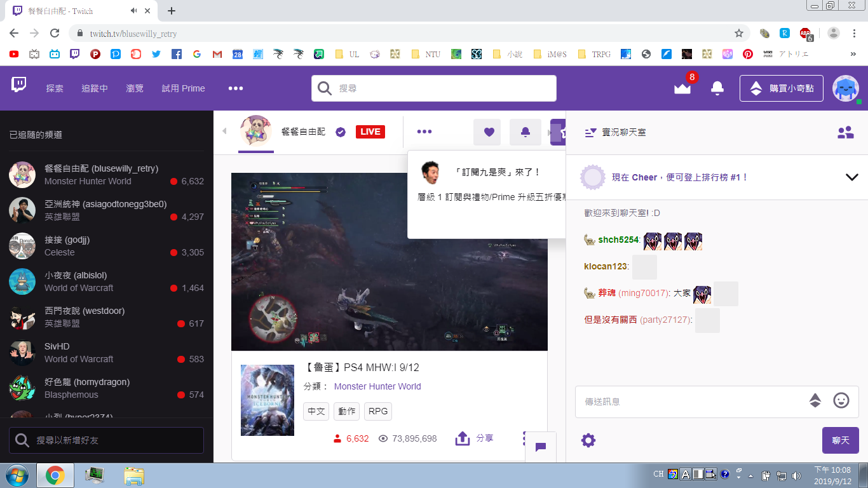Open the 試用 Prime nav item
Viewport: 868px width, 488px height.
tap(183, 88)
